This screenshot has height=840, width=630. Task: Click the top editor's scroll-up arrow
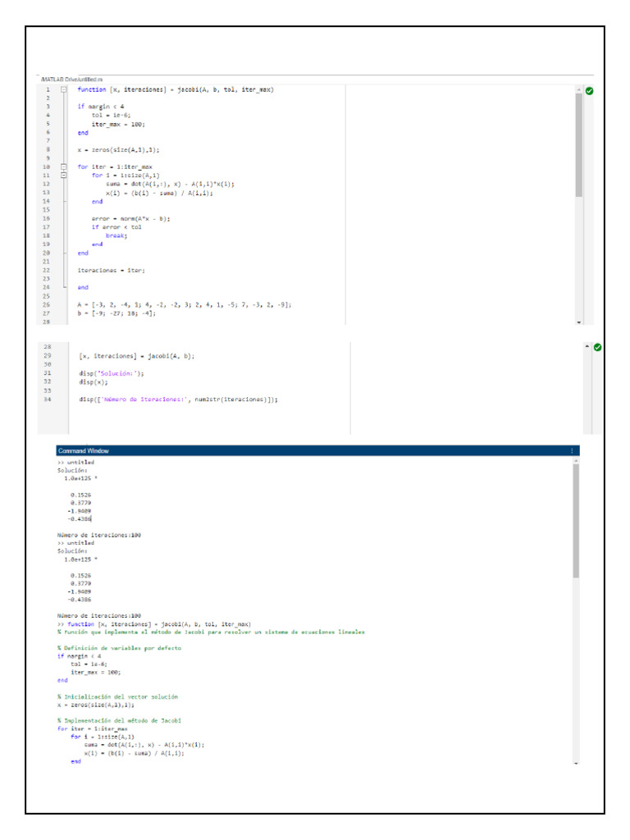coord(578,89)
